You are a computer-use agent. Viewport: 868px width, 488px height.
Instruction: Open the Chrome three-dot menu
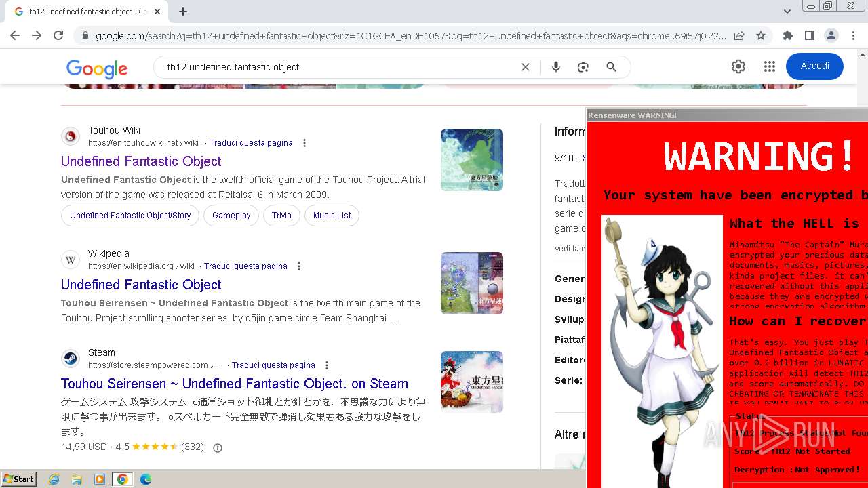pos(853,36)
